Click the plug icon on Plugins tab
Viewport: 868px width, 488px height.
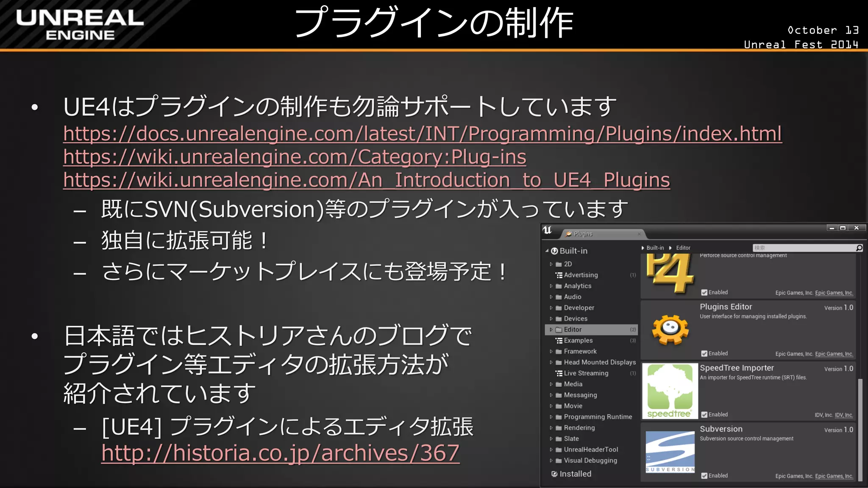point(568,234)
